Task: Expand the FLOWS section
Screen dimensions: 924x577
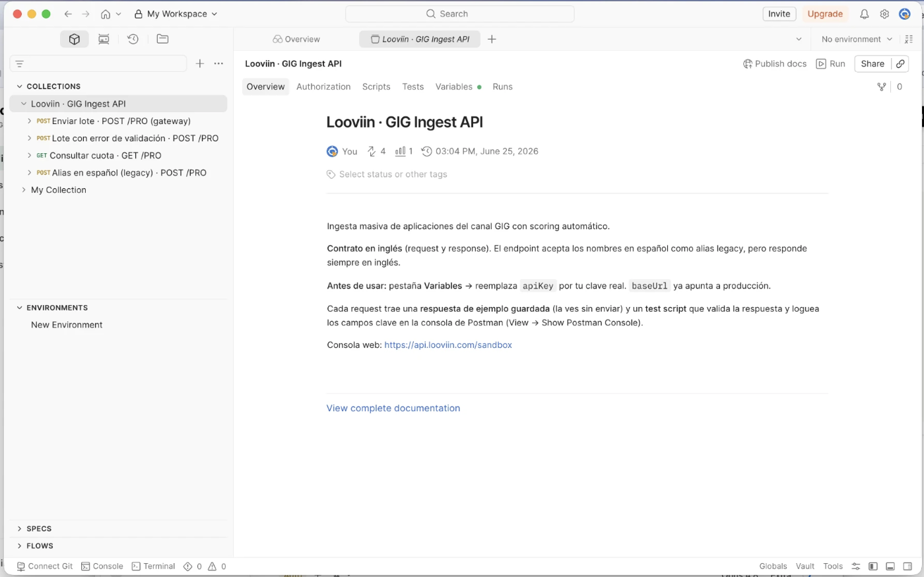Action: [20, 546]
